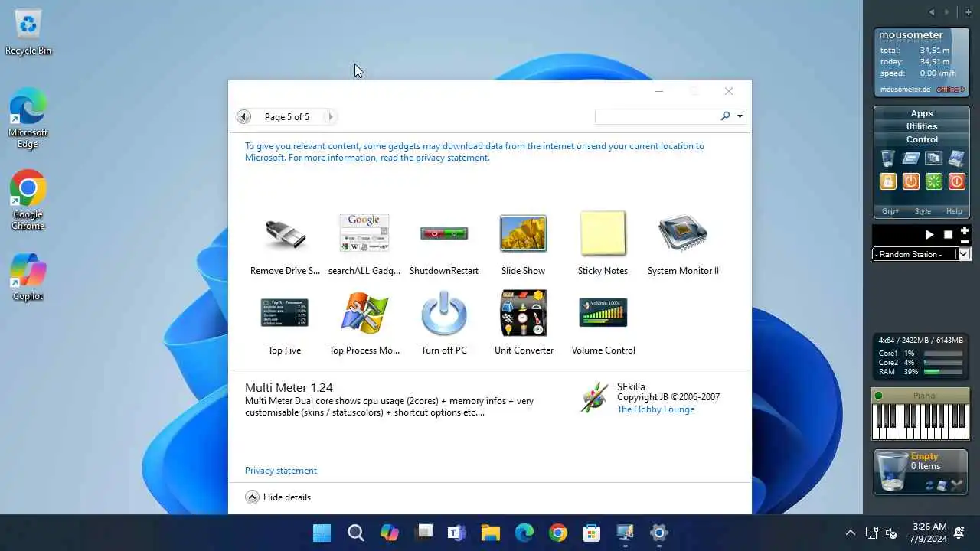Screen dimensions: 980x551
Task: Open the Control group in launcher gadget
Action: (922, 139)
